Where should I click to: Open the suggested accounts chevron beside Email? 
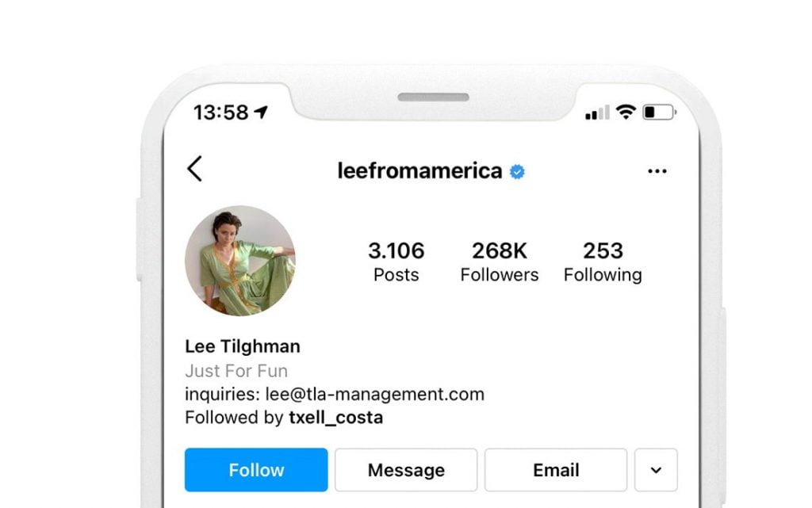(656, 469)
